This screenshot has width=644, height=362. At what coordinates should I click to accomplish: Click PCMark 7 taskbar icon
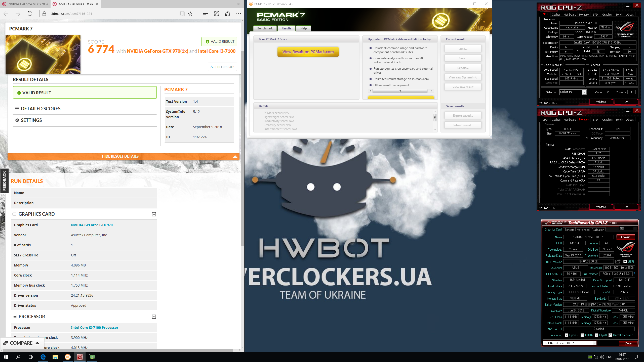(68, 357)
